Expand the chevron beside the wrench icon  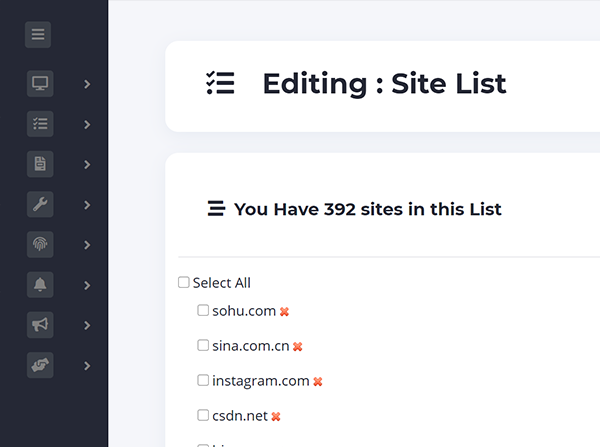tap(87, 205)
